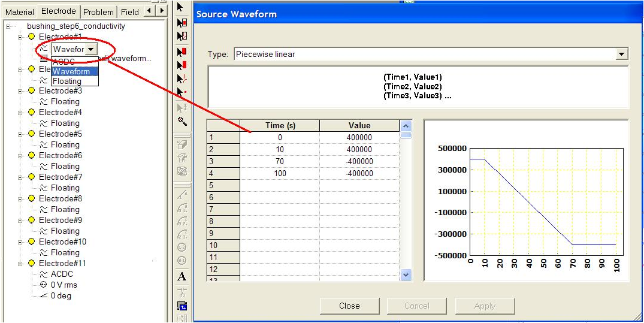The image size is (644, 323).
Task: Click the scissors cut tool icon
Action: 182,292
